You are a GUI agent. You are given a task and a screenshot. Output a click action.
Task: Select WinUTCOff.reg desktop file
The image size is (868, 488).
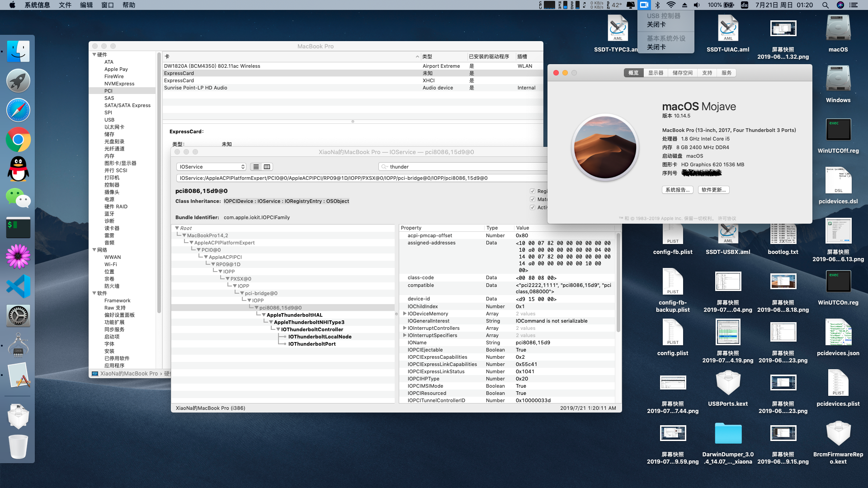[838, 135]
